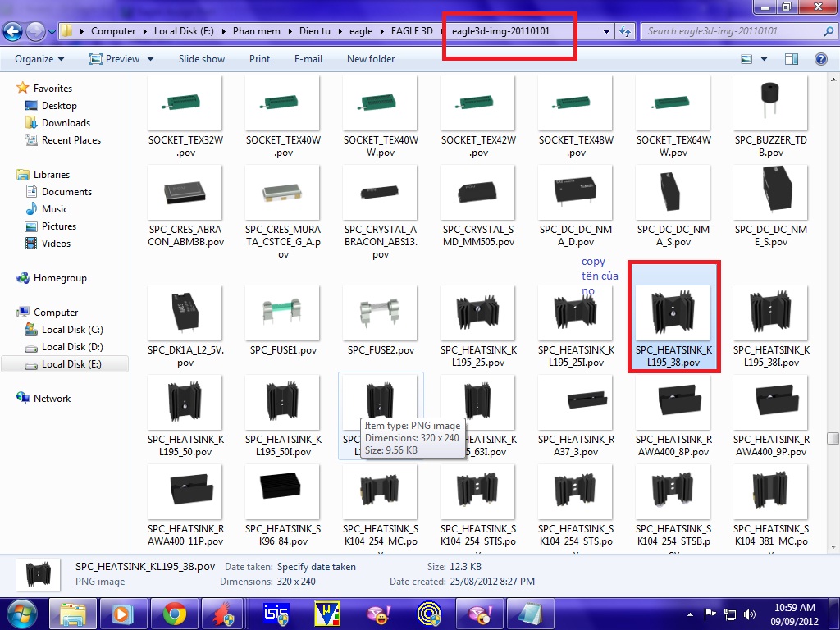Select Favorites in navigation pane
This screenshot has height=630, width=840.
(x=52, y=89)
